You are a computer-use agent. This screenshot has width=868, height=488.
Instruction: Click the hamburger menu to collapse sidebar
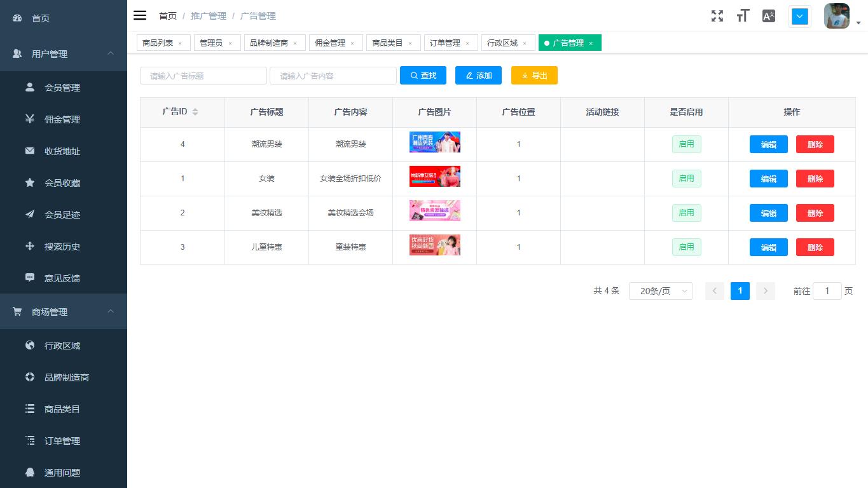[140, 15]
